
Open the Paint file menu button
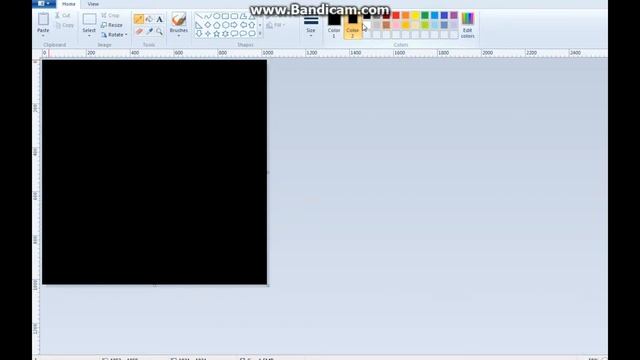(44, 4)
